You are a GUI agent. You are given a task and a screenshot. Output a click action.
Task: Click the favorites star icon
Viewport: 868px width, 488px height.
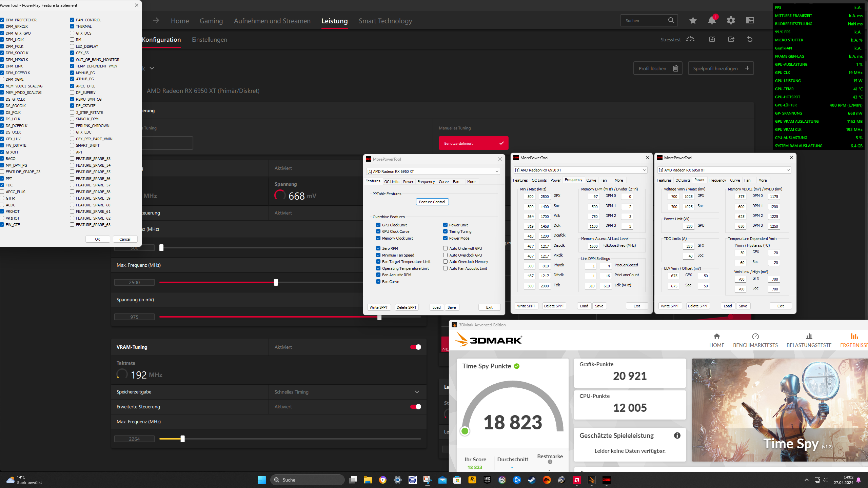pyautogui.click(x=693, y=21)
